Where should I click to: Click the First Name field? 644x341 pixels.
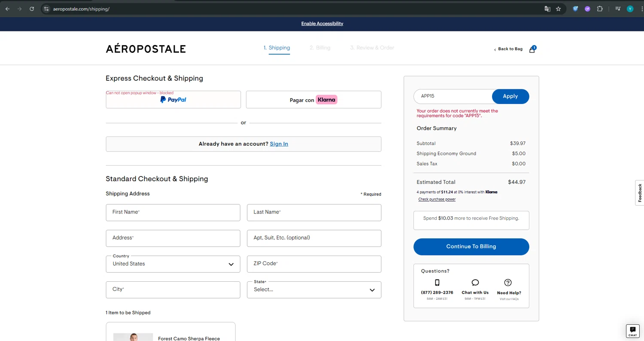click(173, 213)
